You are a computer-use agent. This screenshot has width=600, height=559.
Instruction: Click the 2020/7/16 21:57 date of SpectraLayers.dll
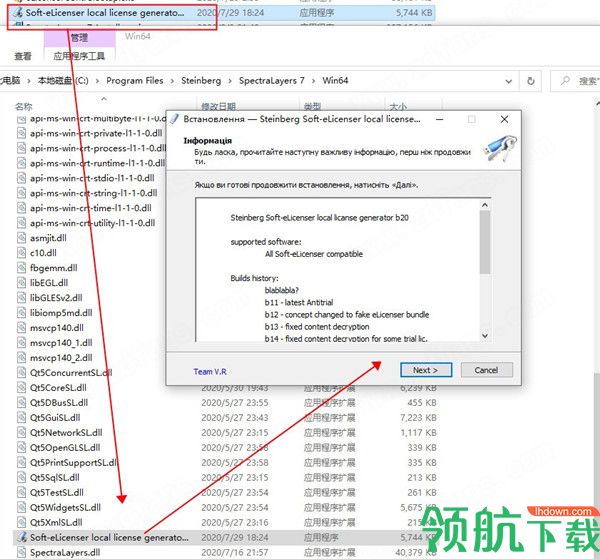tap(235, 552)
